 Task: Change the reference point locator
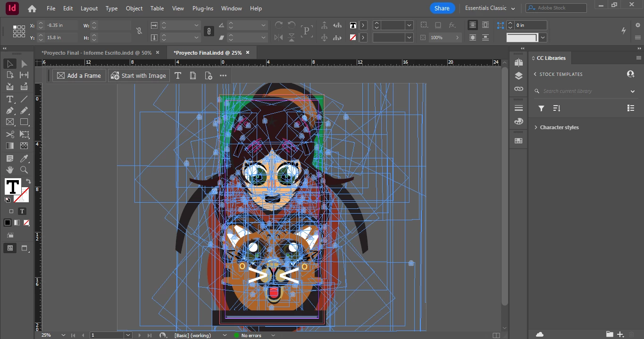tap(19, 31)
